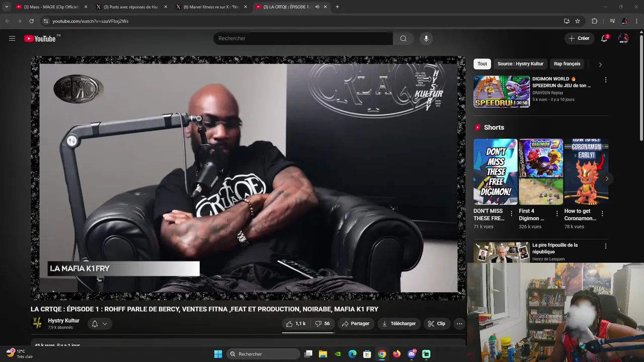Launch Firefox from the taskbar
This screenshot has width=644, height=362.
click(x=397, y=354)
